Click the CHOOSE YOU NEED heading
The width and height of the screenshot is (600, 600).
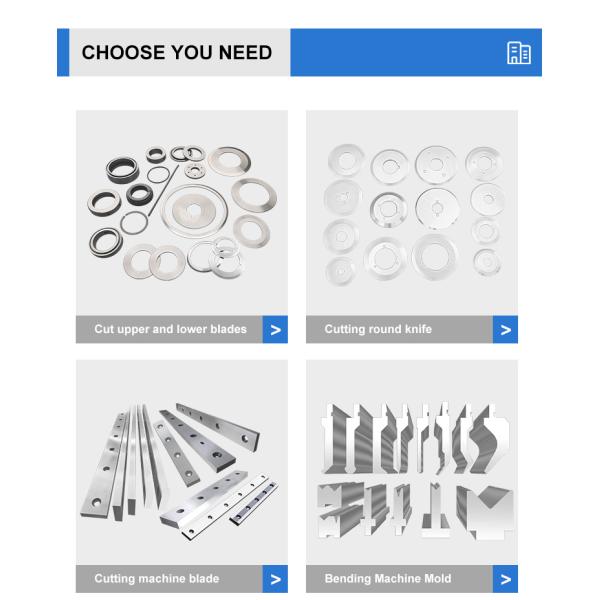[177, 52]
